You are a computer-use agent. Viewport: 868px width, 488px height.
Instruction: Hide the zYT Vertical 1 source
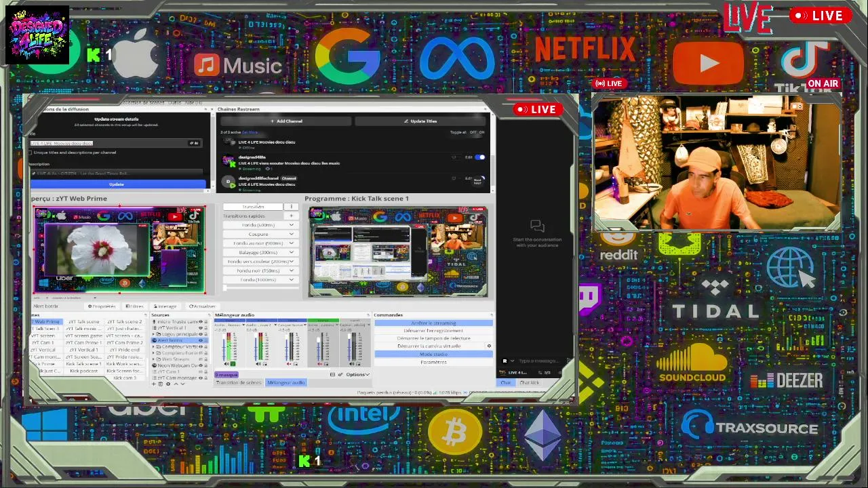coord(201,328)
